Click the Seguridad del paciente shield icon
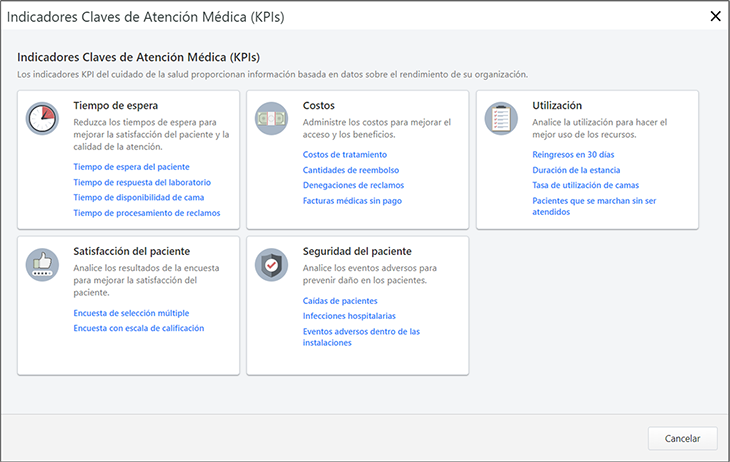The height and width of the screenshot is (462, 730). point(271,264)
